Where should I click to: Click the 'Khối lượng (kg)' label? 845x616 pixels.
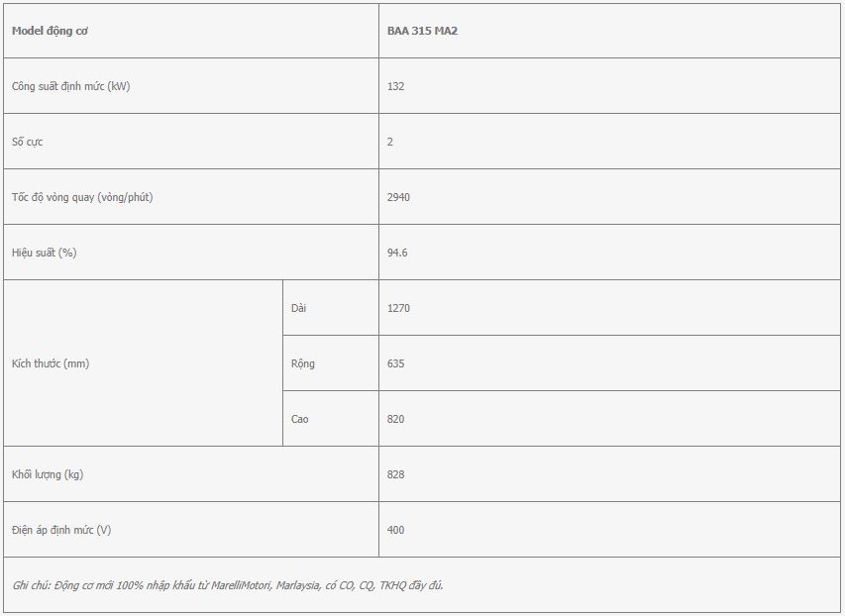[48, 474]
